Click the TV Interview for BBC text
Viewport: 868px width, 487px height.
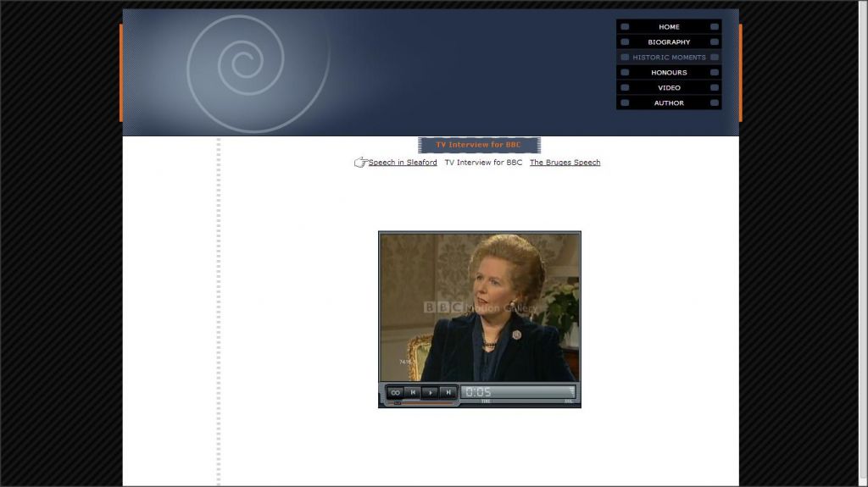point(483,163)
